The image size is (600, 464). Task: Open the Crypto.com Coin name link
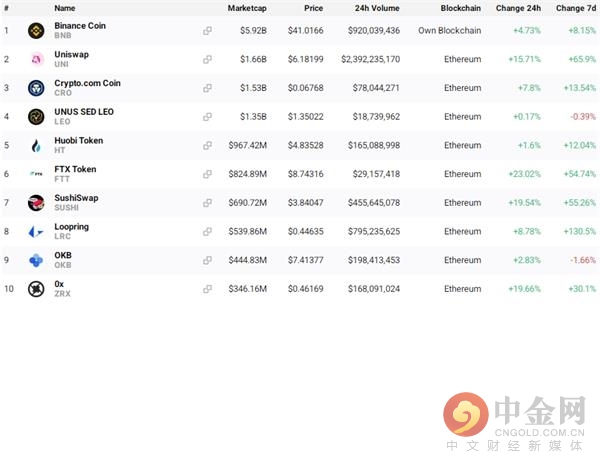pos(87,83)
